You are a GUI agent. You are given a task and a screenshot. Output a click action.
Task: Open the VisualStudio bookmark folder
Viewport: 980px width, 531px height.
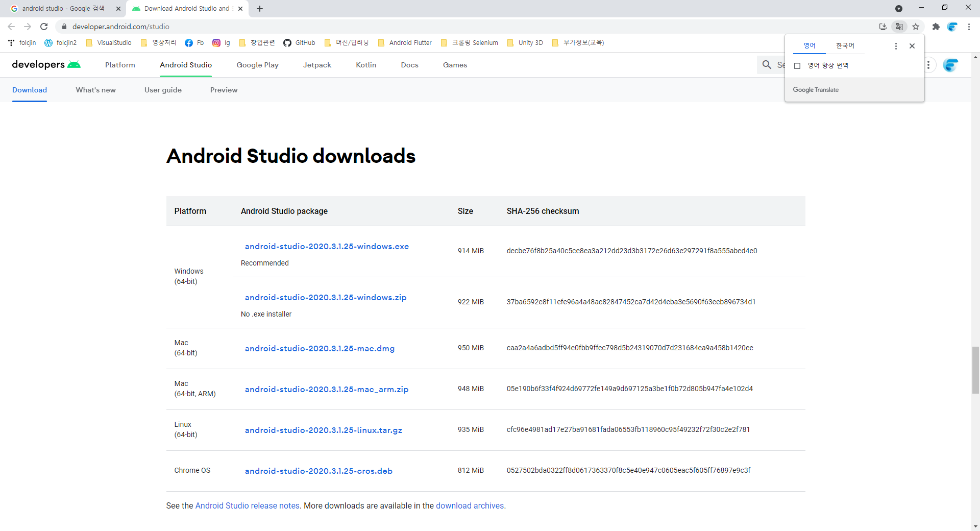[x=109, y=43]
